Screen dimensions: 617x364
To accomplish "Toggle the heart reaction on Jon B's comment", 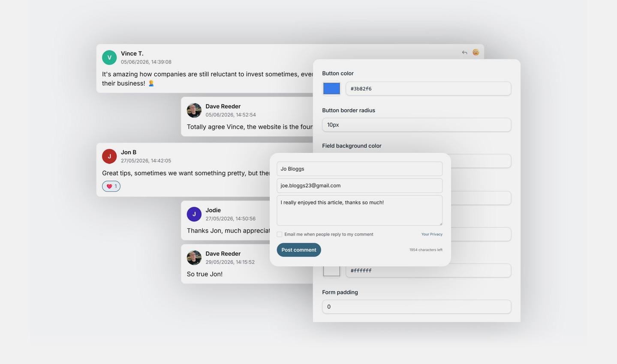I will 111,186.
